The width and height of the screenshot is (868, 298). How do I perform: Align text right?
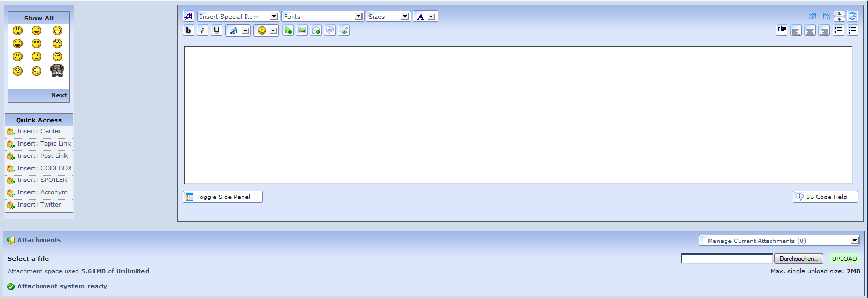[824, 31]
